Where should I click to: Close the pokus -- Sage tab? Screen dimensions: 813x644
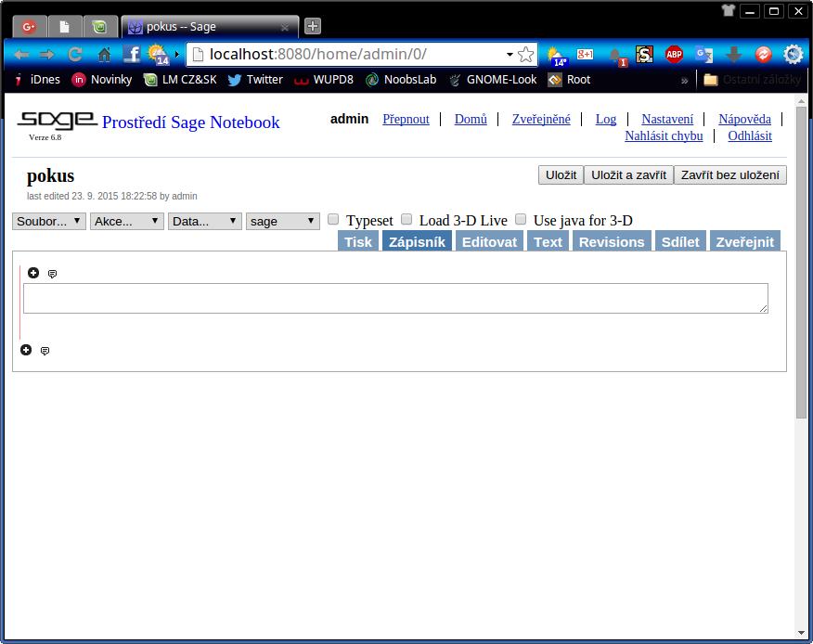[x=285, y=28]
